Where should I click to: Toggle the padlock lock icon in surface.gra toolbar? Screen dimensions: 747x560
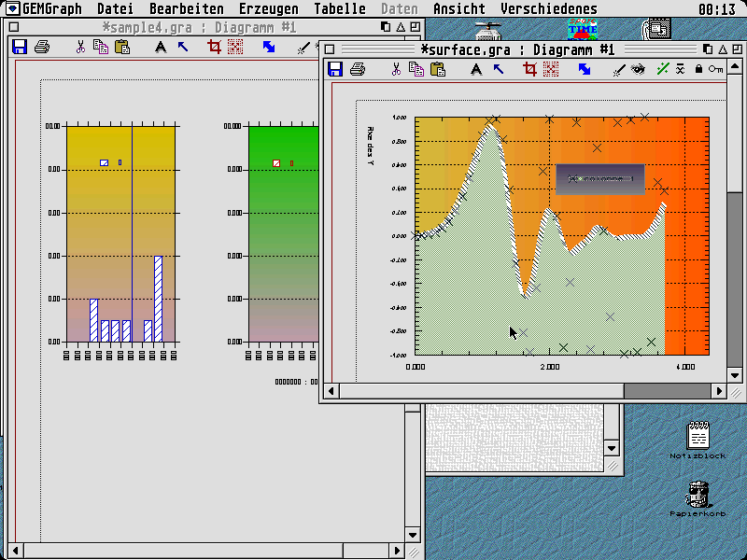click(698, 69)
